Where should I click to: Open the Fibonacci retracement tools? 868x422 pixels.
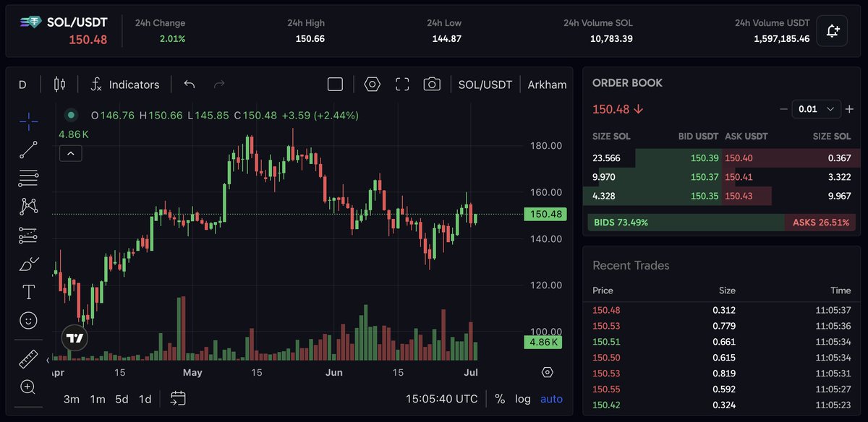pos(28,178)
